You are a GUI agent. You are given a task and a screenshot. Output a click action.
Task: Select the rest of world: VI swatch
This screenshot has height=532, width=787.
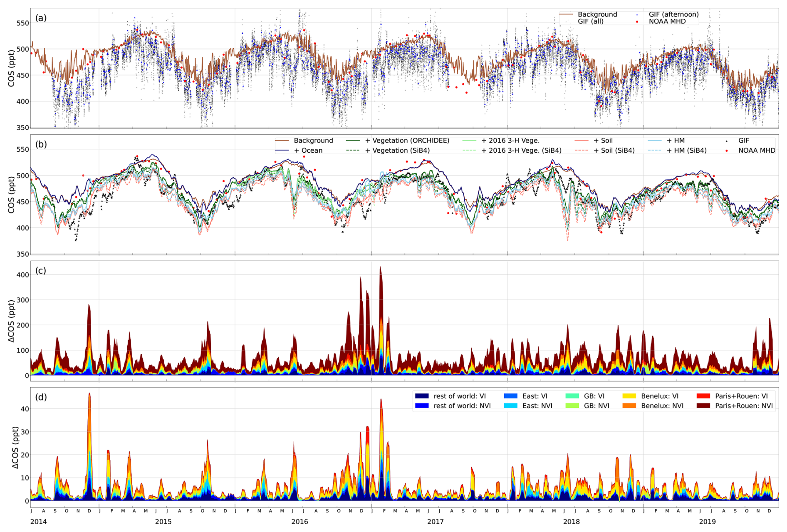tap(422, 396)
